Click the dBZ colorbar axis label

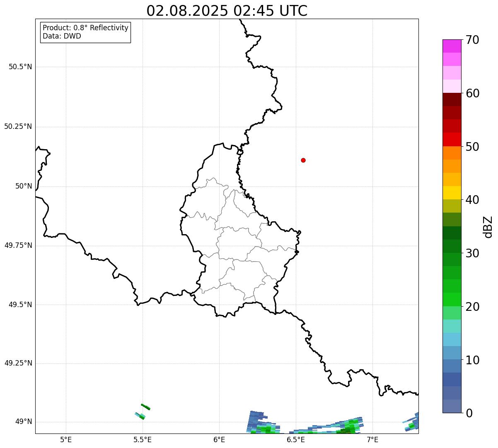(488, 227)
